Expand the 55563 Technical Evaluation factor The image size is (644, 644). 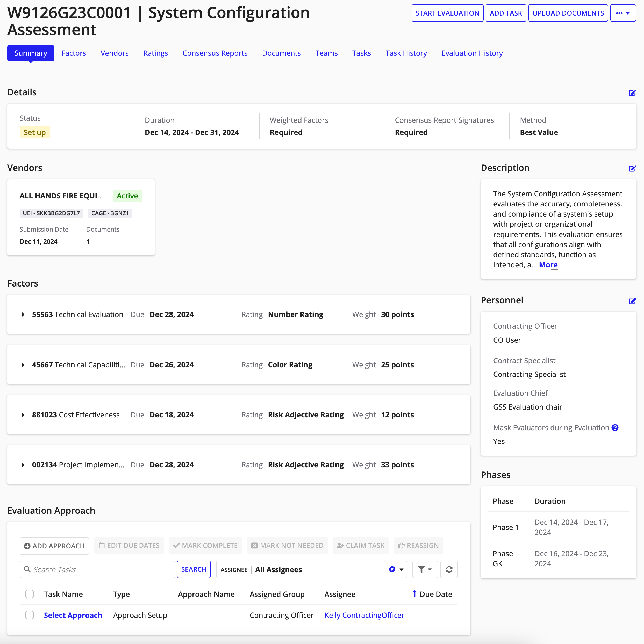point(23,314)
